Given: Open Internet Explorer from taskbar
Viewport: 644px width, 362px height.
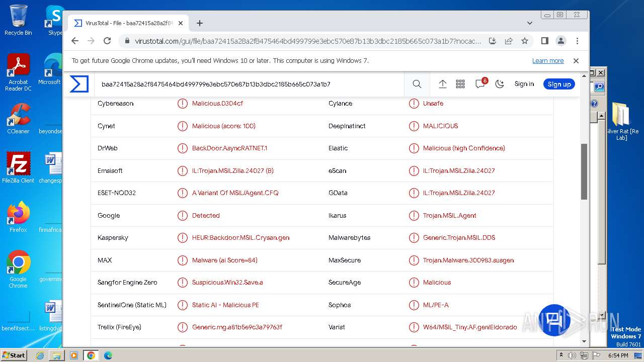Looking at the screenshot, I should pyautogui.click(x=40, y=355).
